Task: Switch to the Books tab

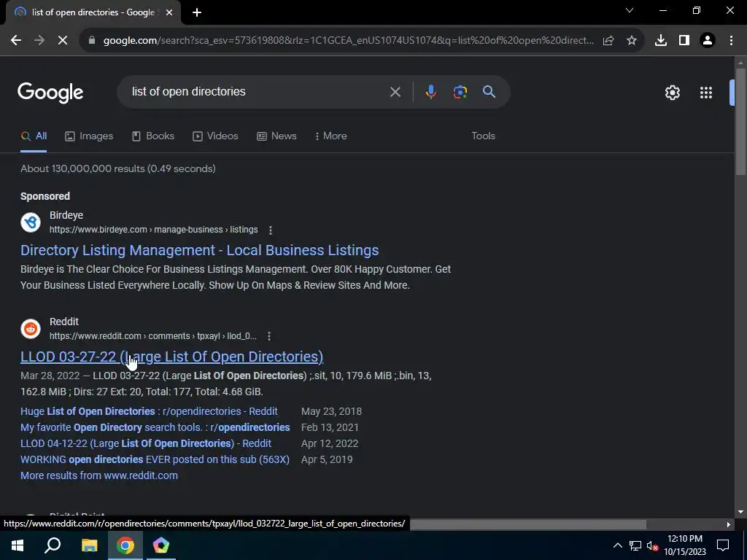Action: click(x=153, y=136)
